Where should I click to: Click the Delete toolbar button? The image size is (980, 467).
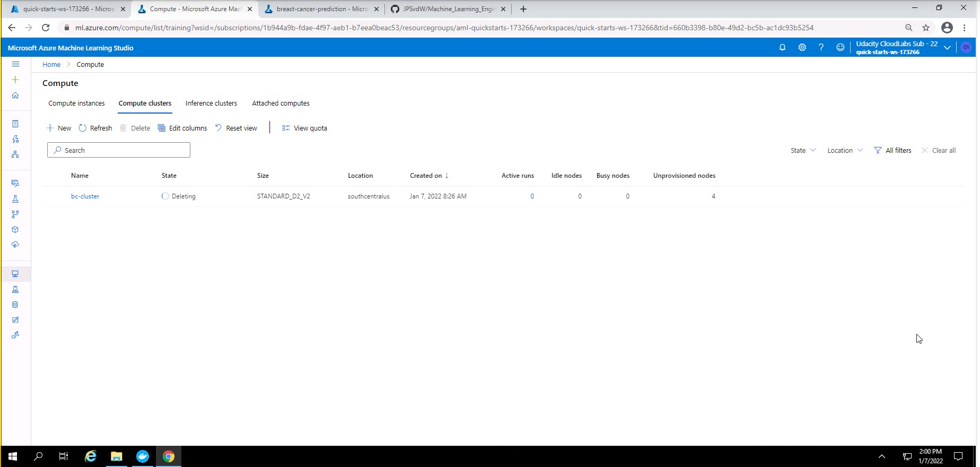(x=135, y=128)
